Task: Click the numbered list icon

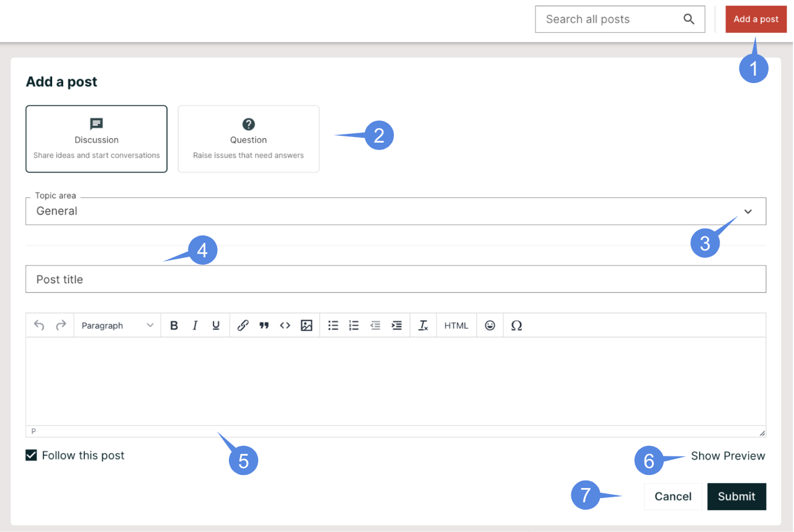Action: pyautogui.click(x=354, y=326)
